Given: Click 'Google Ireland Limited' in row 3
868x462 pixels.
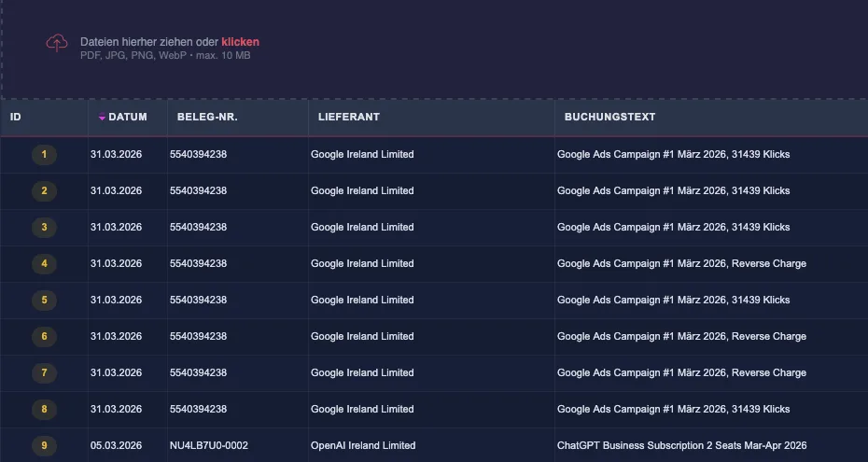Looking at the screenshot, I should (x=362, y=228).
